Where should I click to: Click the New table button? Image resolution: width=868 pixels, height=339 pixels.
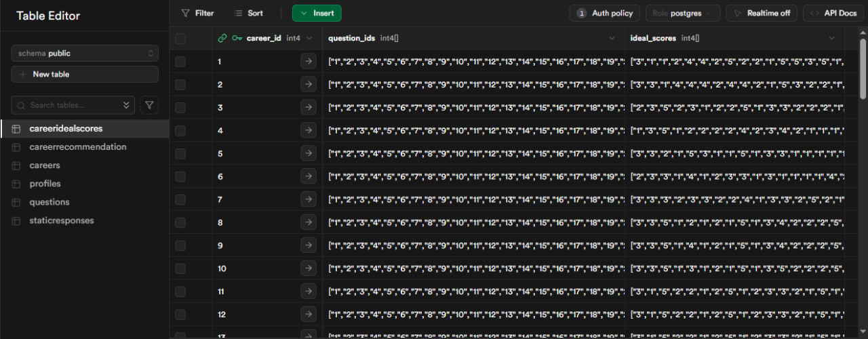point(85,75)
